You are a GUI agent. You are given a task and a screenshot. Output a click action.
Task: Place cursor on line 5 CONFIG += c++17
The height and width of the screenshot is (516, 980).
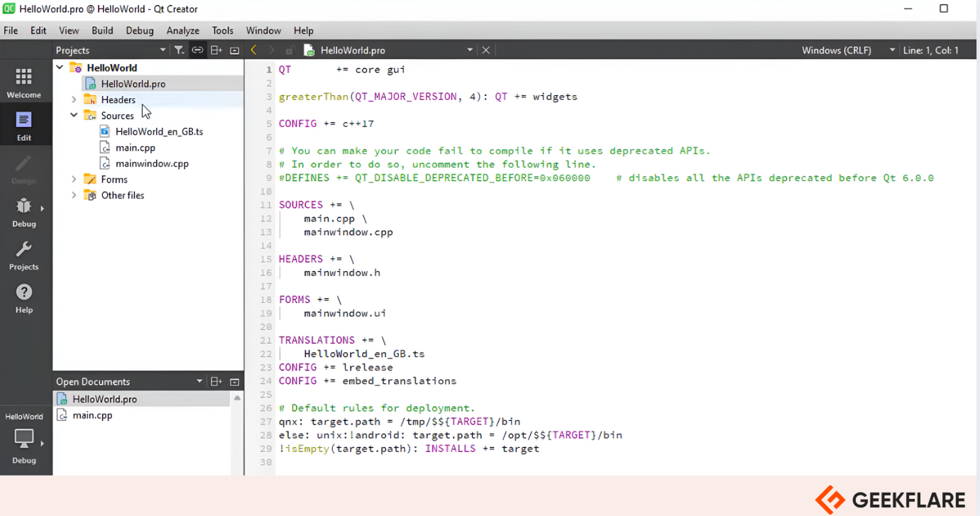point(326,123)
